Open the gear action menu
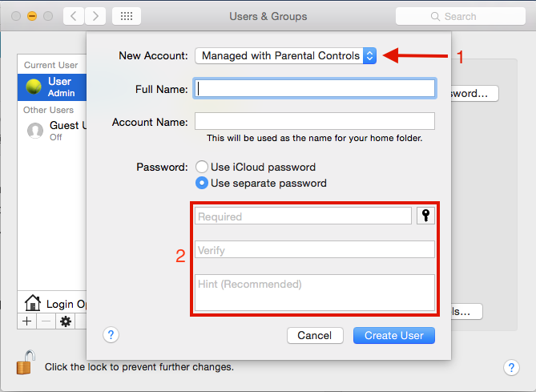 tap(65, 321)
